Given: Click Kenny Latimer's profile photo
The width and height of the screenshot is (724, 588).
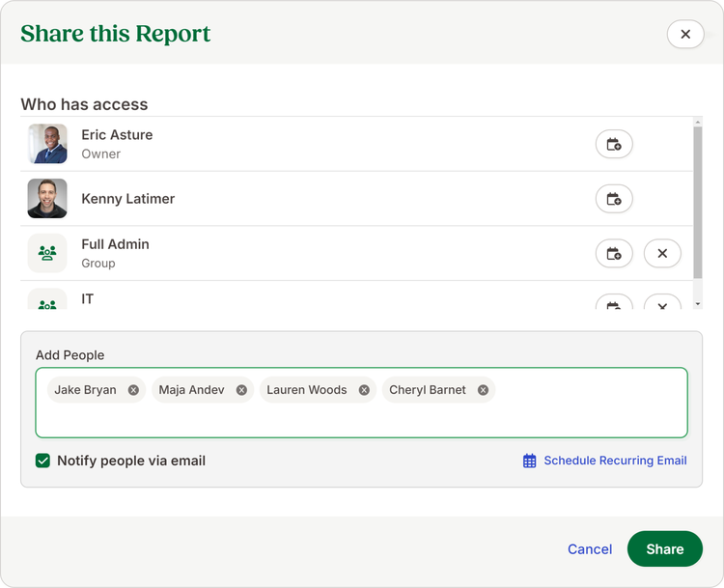Looking at the screenshot, I should tap(47, 199).
